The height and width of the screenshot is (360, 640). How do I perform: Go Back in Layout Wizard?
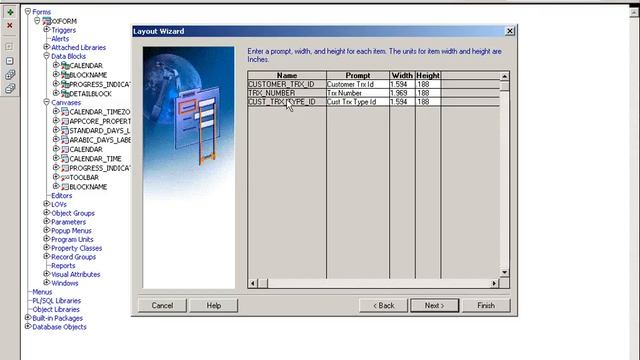[x=384, y=305]
